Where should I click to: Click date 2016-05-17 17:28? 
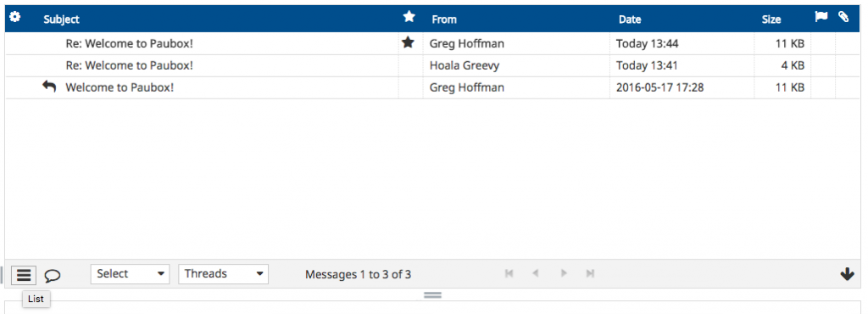pos(659,87)
